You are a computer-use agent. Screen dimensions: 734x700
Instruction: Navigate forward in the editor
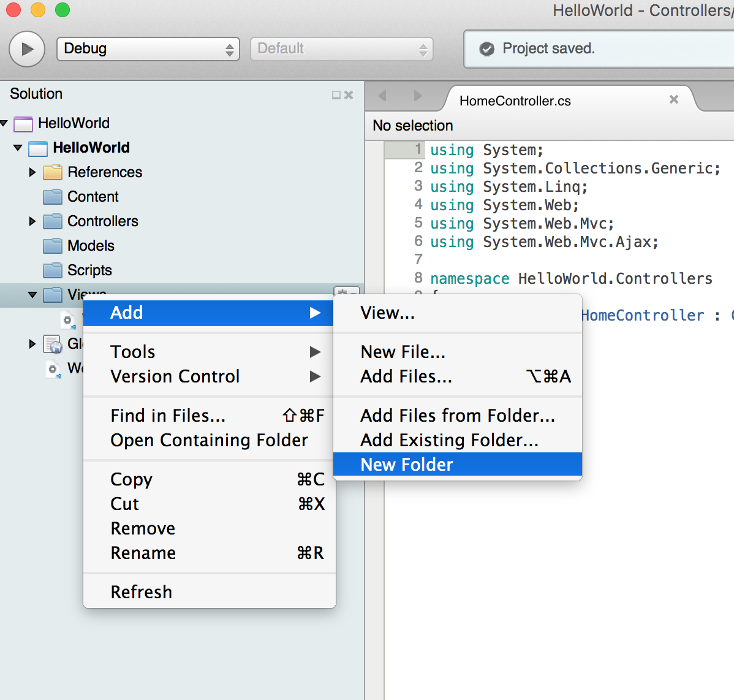(418, 96)
